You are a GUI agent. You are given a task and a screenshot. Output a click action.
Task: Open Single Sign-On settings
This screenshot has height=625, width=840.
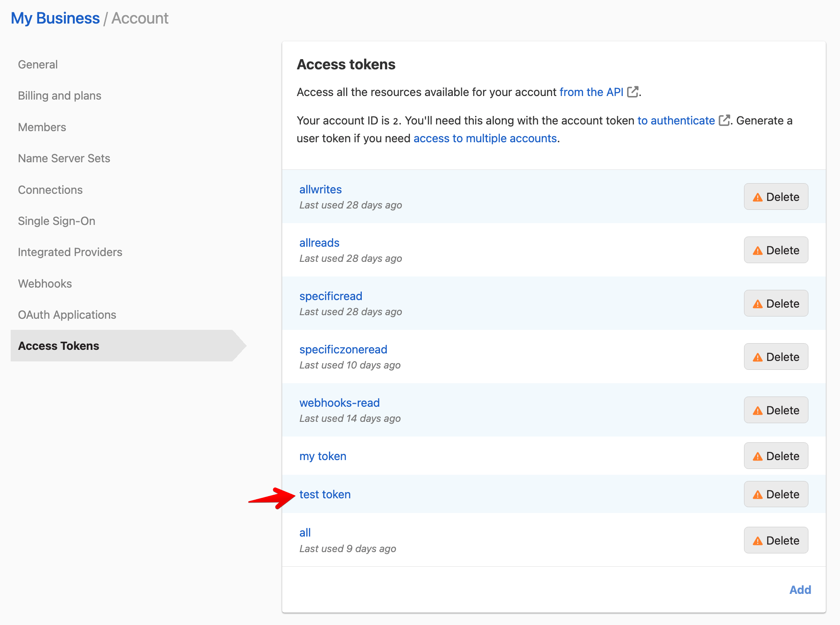(56, 221)
